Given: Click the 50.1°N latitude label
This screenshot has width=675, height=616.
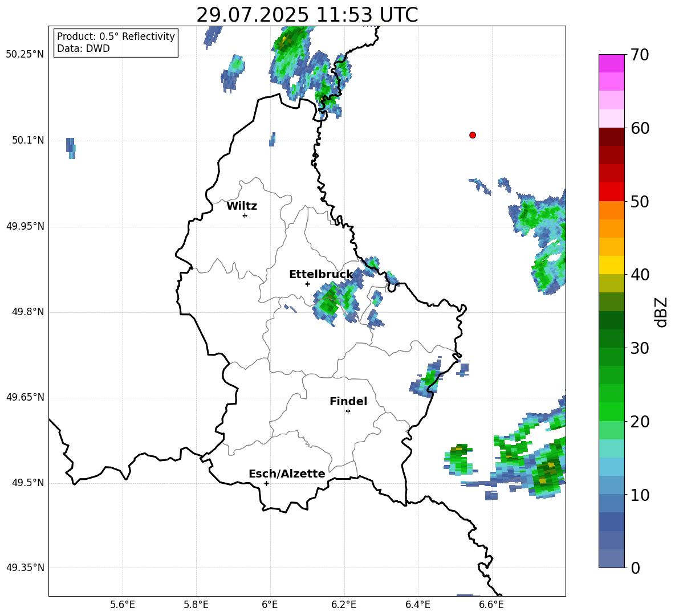Looking at the screenshot, I should [28, 140].
